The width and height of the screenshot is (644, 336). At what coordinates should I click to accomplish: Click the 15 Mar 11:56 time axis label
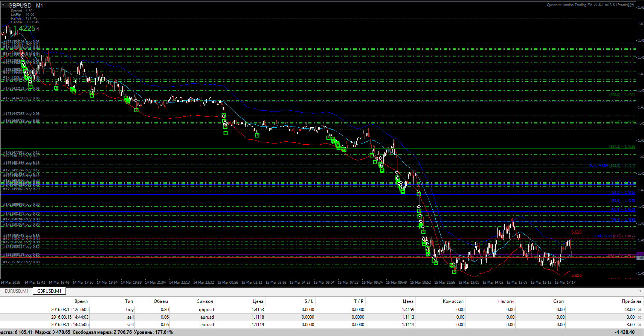coord(444,283)
